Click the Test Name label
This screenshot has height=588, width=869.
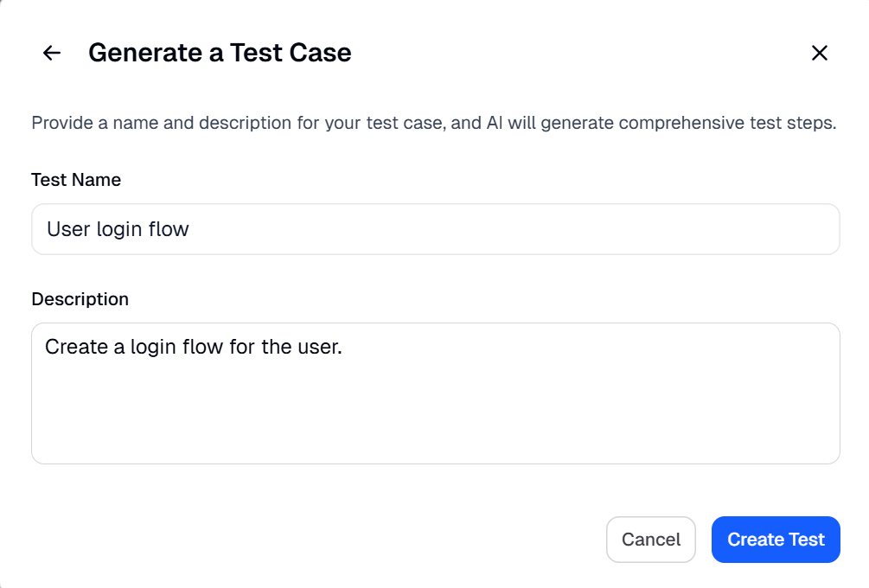point(75,180)
